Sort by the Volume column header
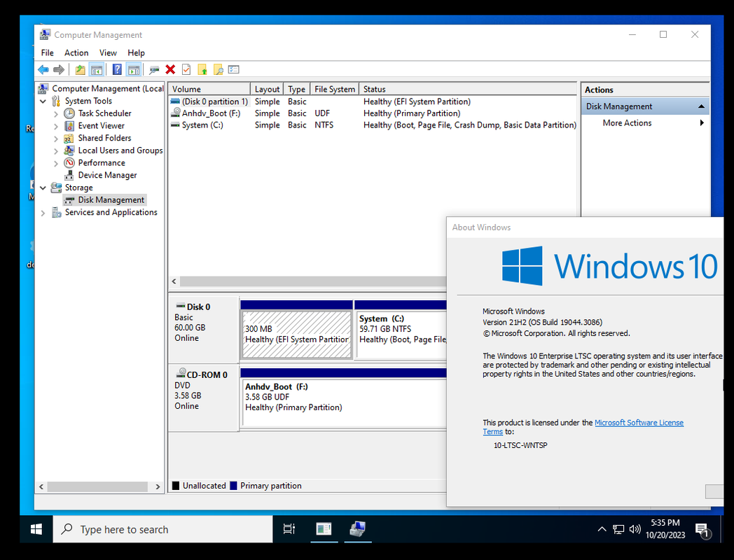Viewport: 734px width, 560px height. coord(209,89)
